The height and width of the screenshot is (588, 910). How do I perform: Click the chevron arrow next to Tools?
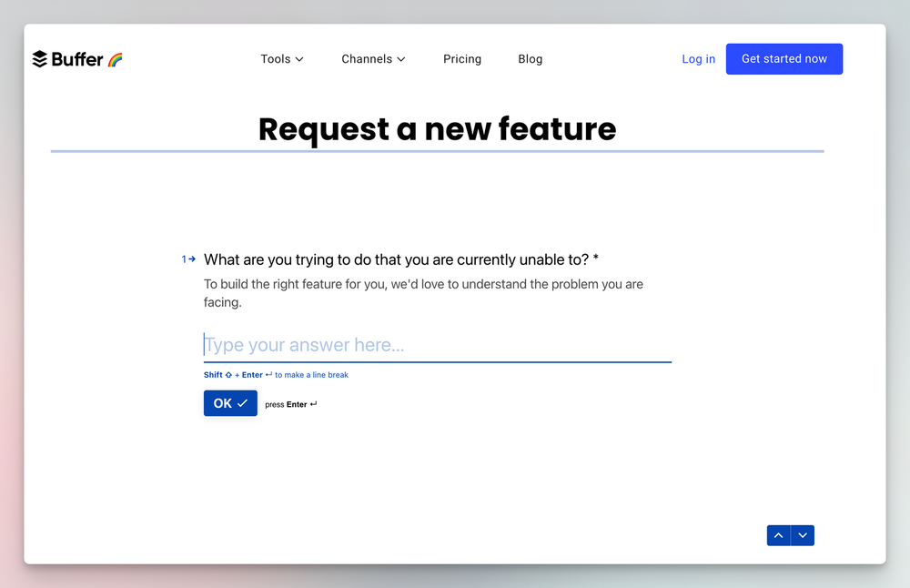click(301, 59)
